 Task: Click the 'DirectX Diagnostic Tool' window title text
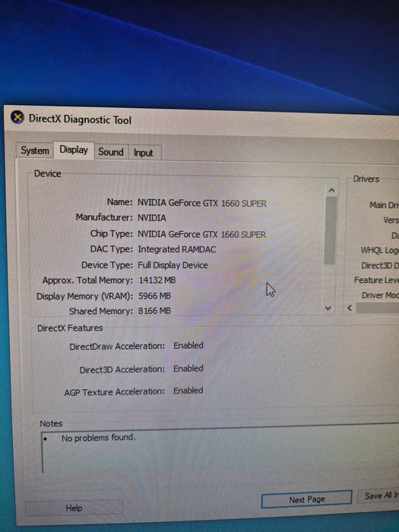click(80, 119)
